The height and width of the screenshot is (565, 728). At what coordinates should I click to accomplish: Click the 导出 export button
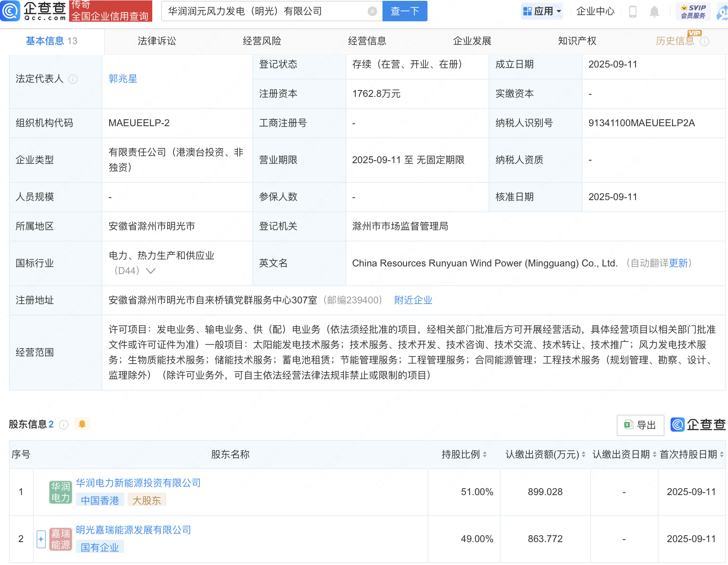point(640,425)
